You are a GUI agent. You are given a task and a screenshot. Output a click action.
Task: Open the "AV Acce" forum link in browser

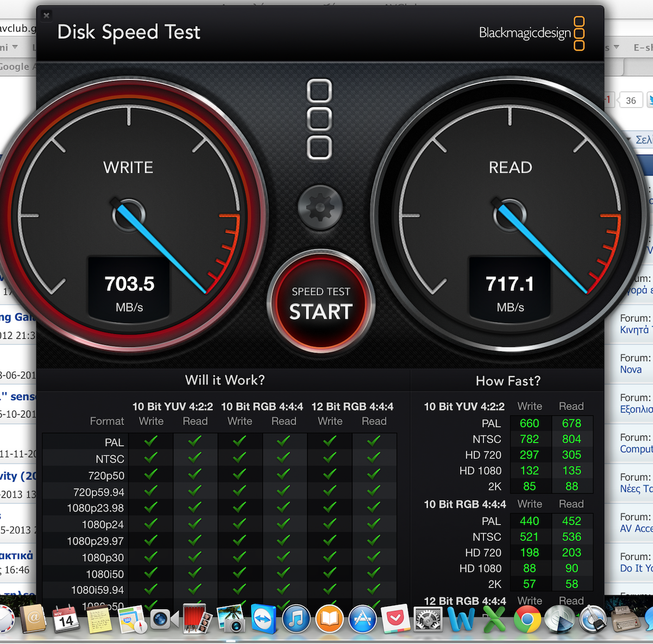(636, 529)
